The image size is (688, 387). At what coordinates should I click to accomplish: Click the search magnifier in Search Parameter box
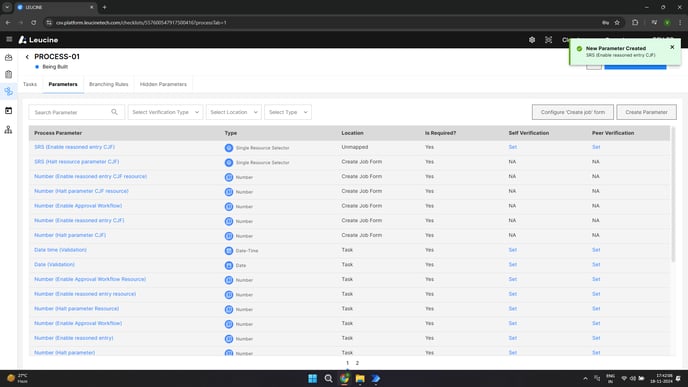[x=114, y=112]
